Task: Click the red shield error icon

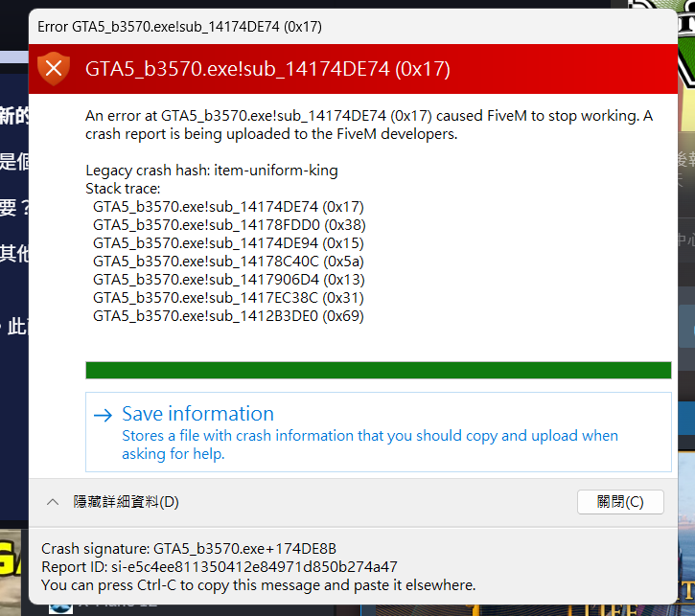Action: tap(54, 69)
